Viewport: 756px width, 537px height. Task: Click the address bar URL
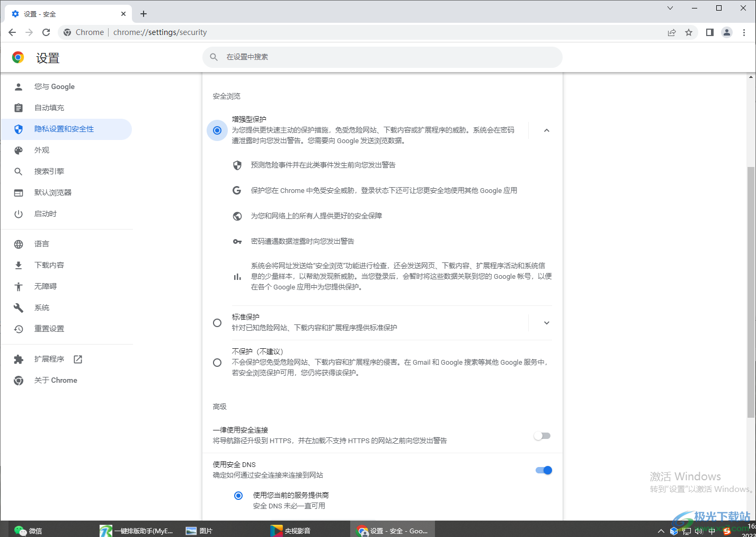point(160,32)
